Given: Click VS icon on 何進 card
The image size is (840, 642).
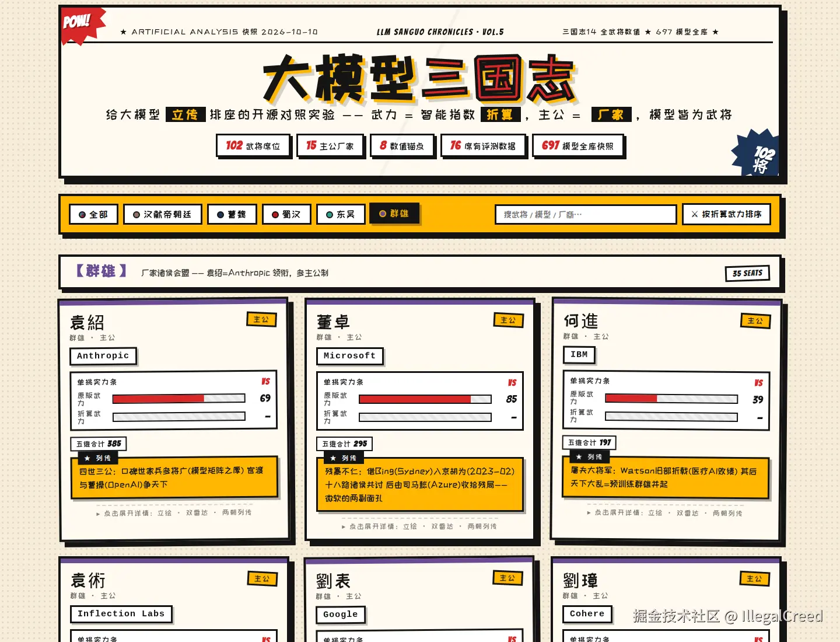Looking at the screenshot, I should [758, 383].
